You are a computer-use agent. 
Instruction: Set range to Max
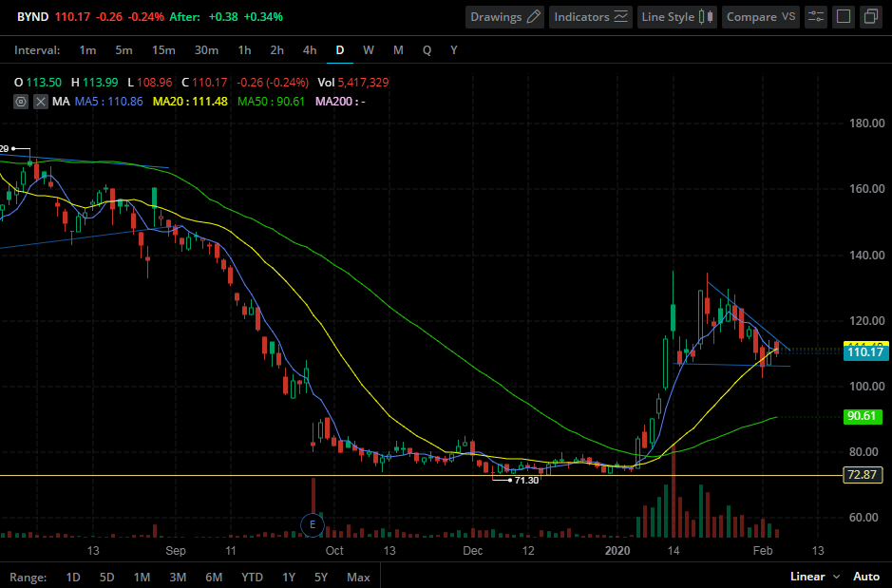pos(358,578)
